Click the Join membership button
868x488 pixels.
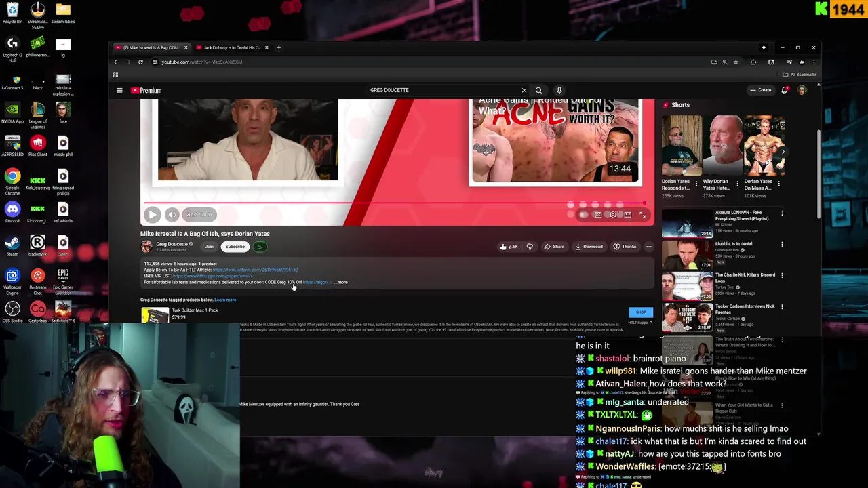point(210,247)
